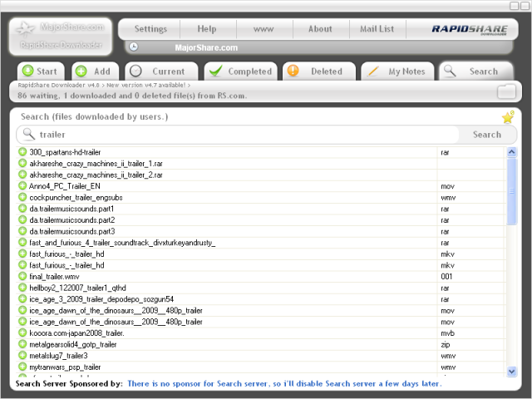Select da.trailermusicsounds.part2 file name
The image size is (532, 399).
[x=72, y=220]
